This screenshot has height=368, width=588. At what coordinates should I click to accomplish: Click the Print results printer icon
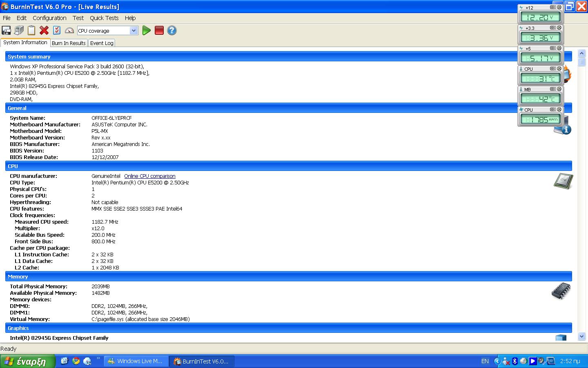coord(19,30)
